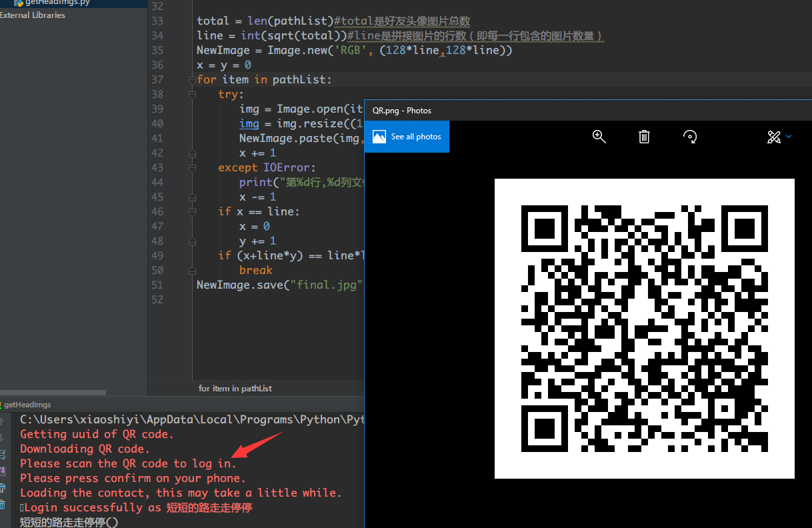Click 'y += 1' code line
The width and height of the screenshot is (812, 528).
(258, 241)
